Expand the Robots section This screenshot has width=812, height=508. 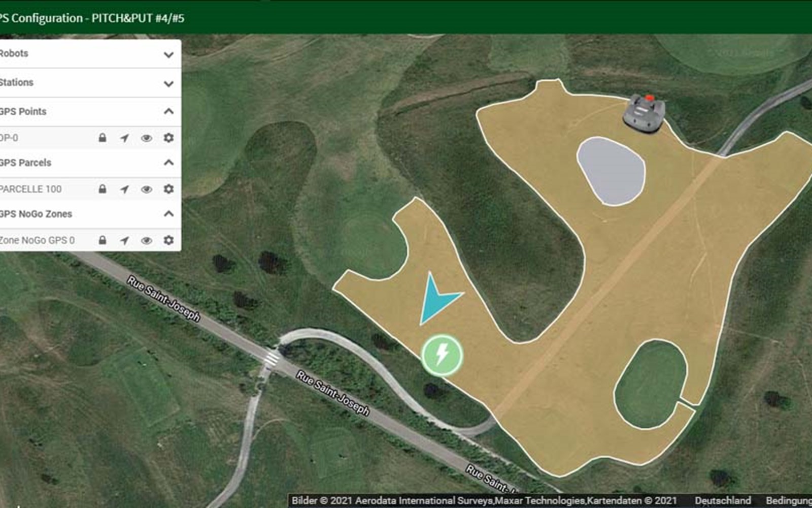tap(168, 54)
